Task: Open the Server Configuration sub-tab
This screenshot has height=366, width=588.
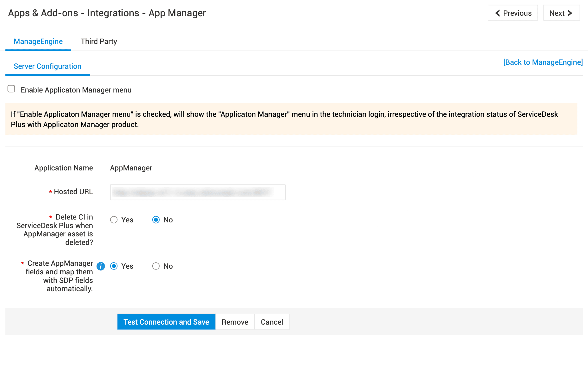Action: (x=47, y=66)
